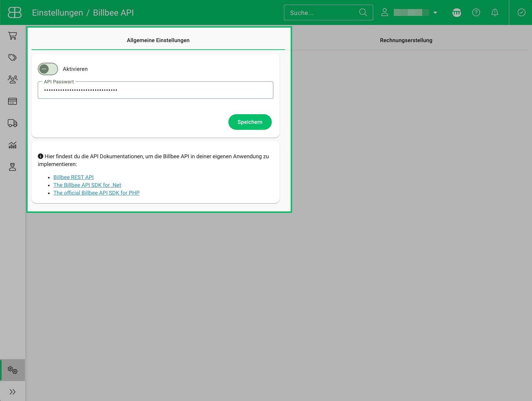Open the settings gears sidebar icon
532x401 pixels.
tap(12, 370)
